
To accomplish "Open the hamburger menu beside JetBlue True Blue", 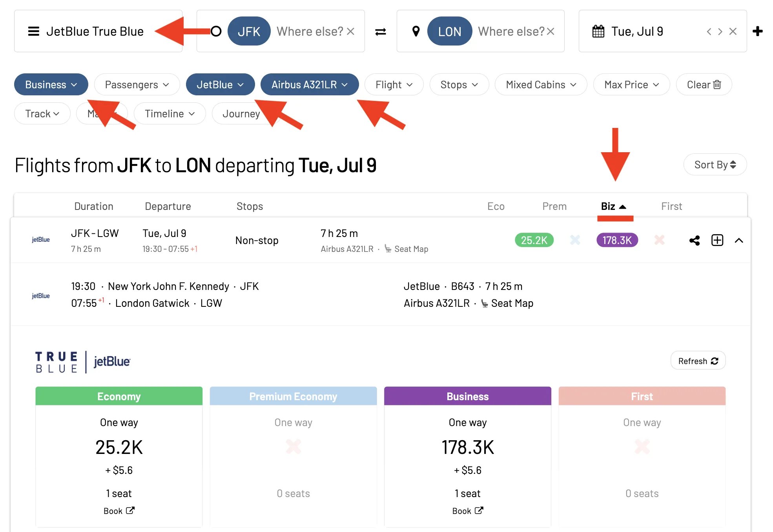I will tap(34, 31).
